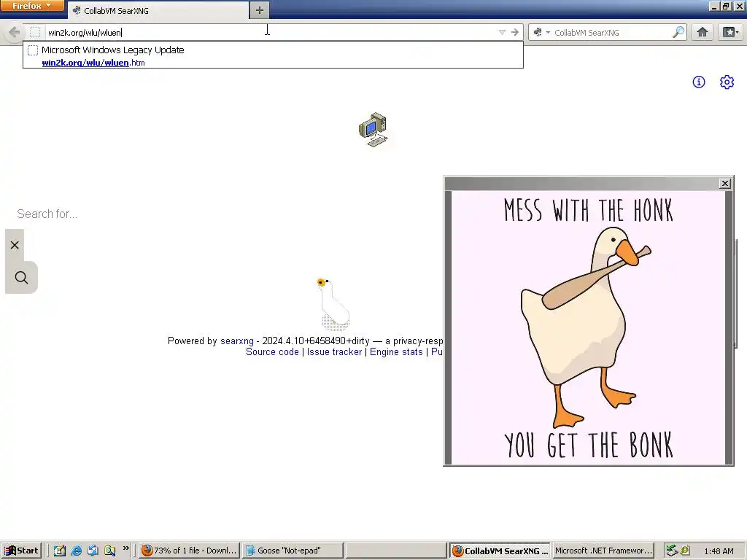
Task: Click the 1:48 AM tray clock
Action: point(719,551)
